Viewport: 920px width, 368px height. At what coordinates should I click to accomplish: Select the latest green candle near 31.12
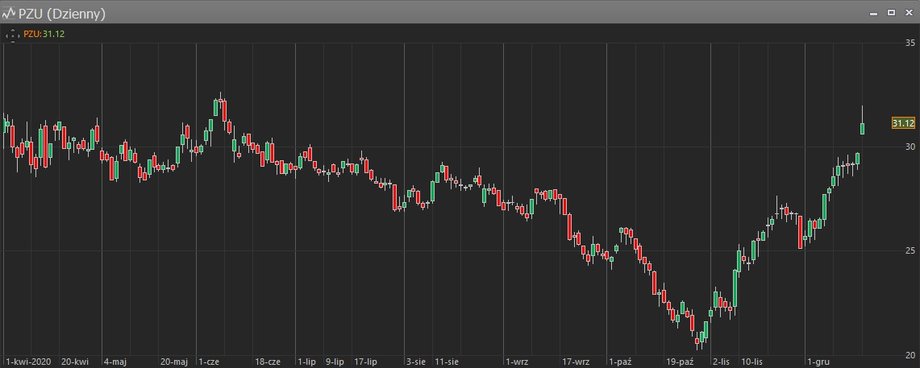click(862, 128)
